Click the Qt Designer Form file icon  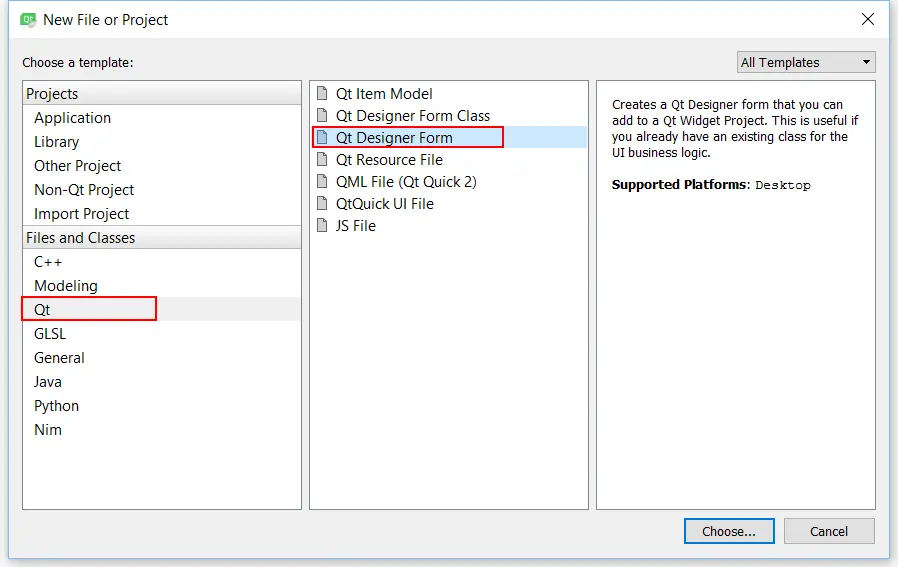(x=322, y=138)
